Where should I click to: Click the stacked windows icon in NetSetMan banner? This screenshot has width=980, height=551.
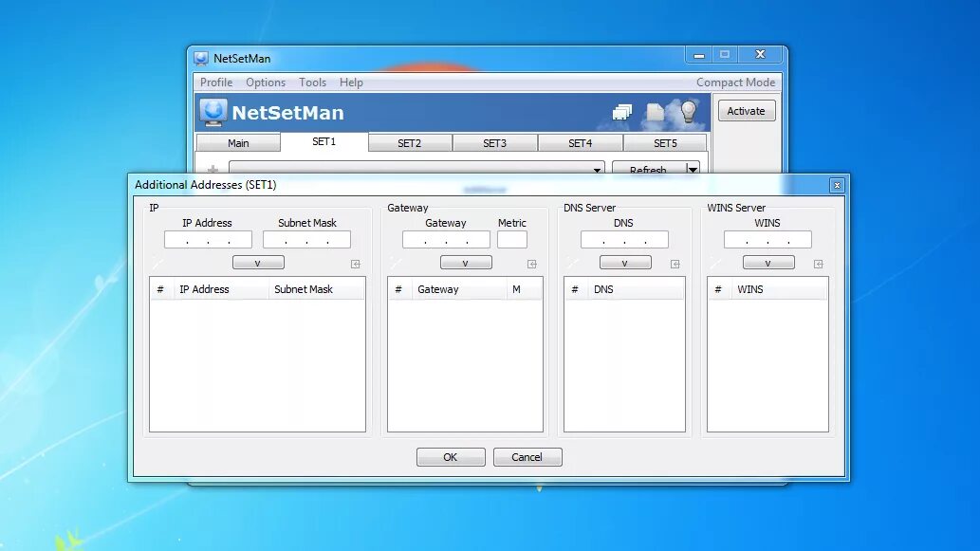pyautogui.click(x=622, y=113)
